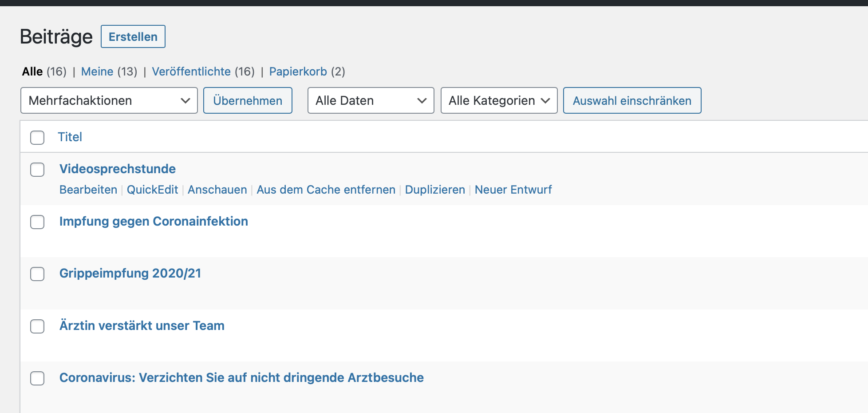Click the Erstellen button
Viewport: 868px width, 413px height.
tap(133, 37)
